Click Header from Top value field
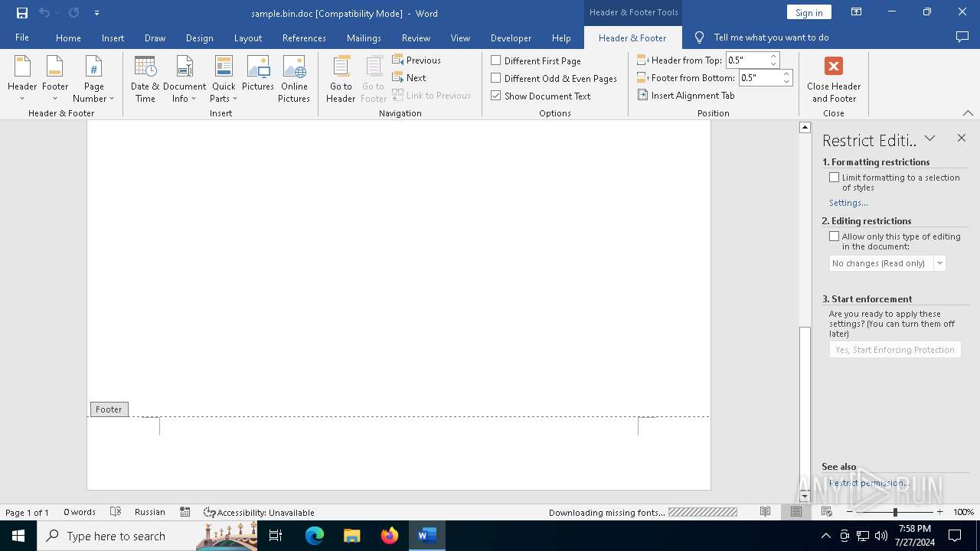The height and width of the screenshot is (551, 980). [x=746, y=60]
